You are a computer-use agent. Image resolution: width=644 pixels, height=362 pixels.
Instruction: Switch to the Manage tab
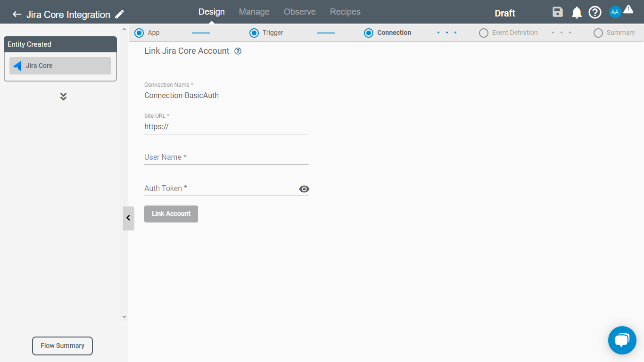click(254, 12)
